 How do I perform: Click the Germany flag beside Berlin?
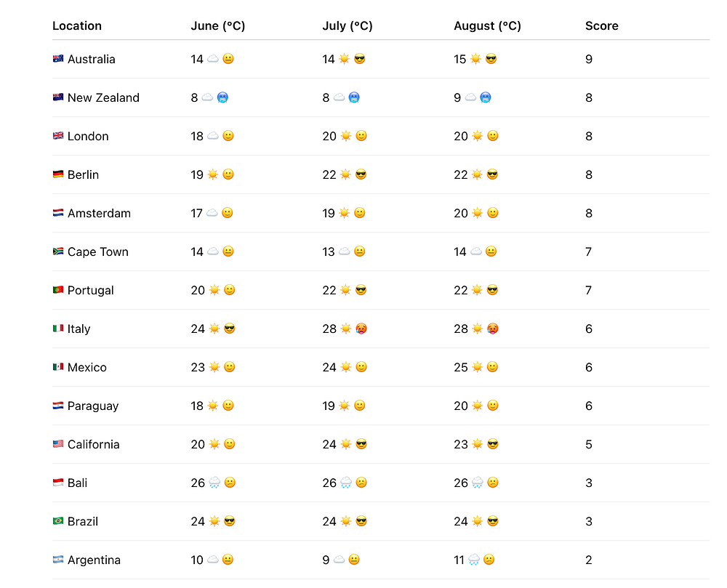point(58,174)
